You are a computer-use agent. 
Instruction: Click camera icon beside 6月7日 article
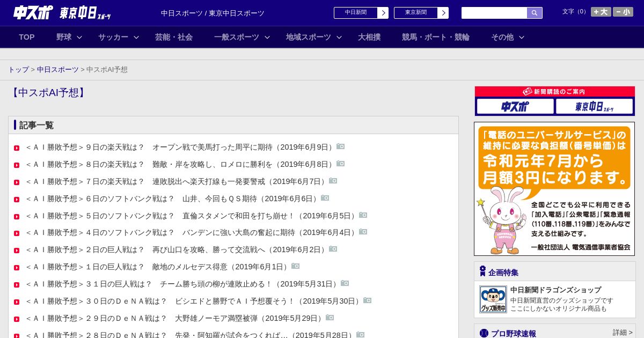pos(333,181)
